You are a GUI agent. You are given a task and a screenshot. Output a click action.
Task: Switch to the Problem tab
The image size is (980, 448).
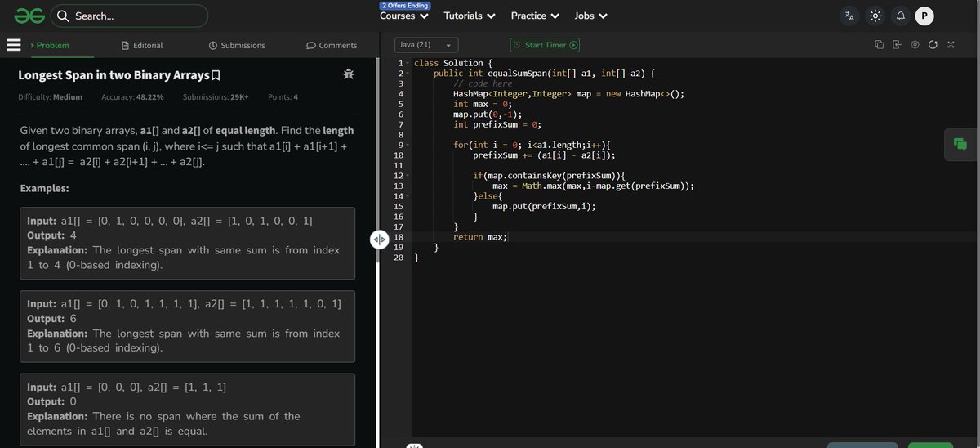(49, 45)
